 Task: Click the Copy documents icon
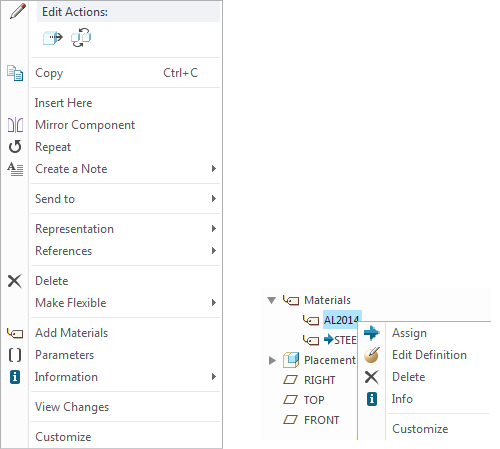pos(15,73)
